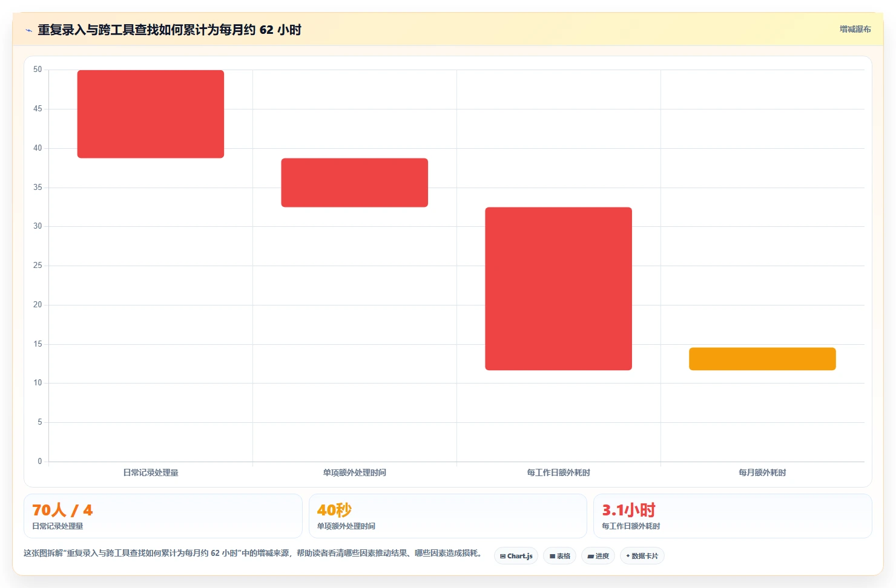
Task: Click the 70人 / 4 data card
Action: tap(163, 516)
